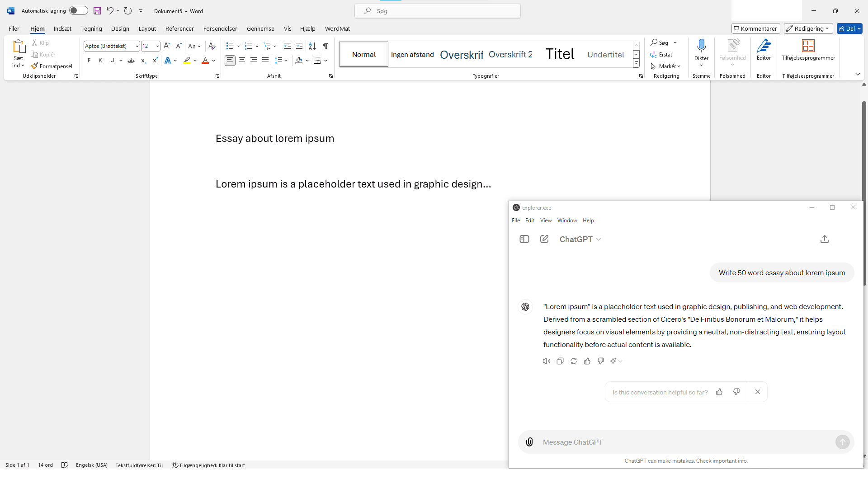Toggle left alignment button
Image resolution: width=868 pixels, height=488 pixels.
(x=230, y=61)
